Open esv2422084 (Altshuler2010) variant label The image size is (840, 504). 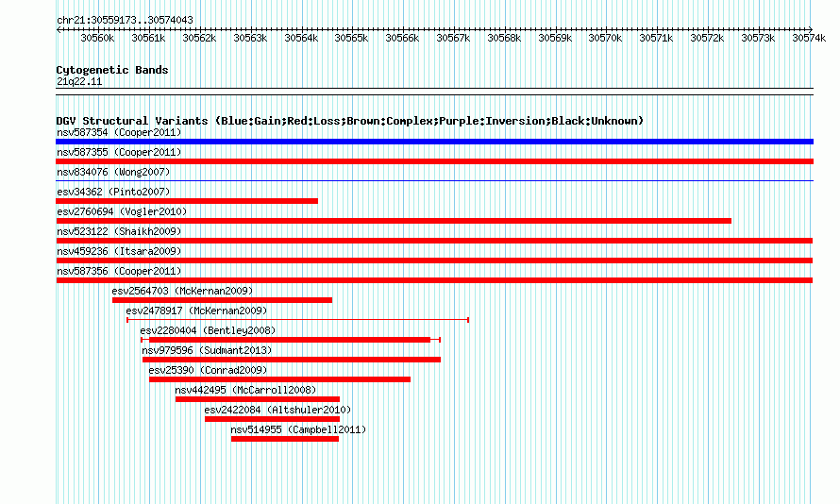coord(277,410)
